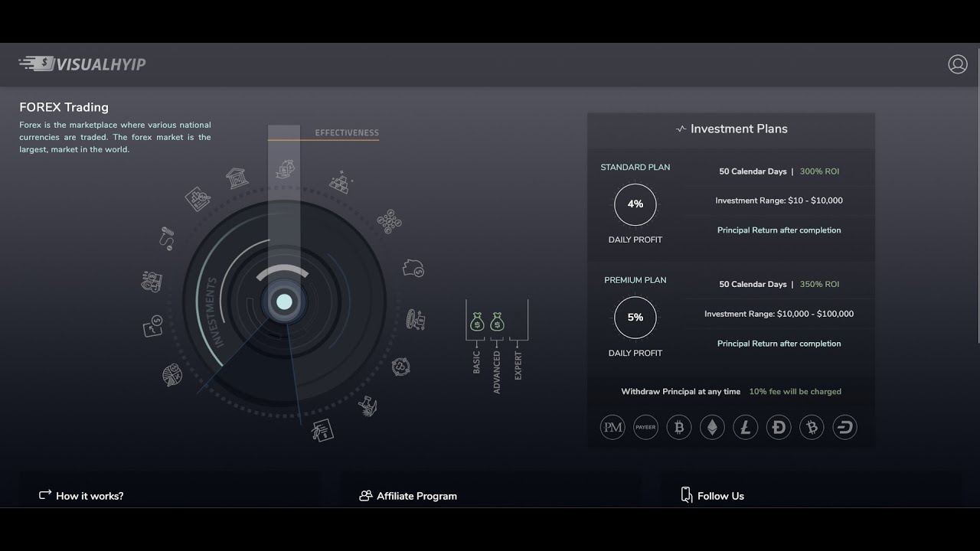The image size is (980, 551).
Task: Click the FOREX Trading heading
Action: (x=64, y=107)
